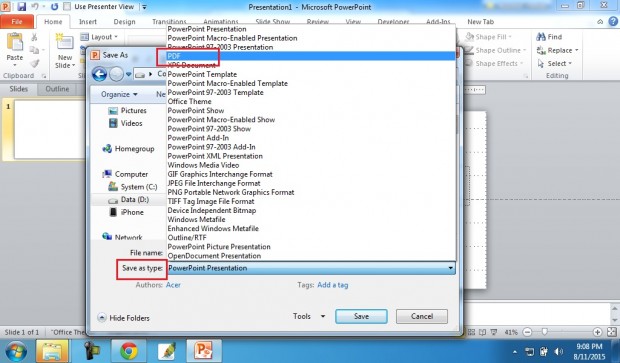The width and height of the screenshot is (620, 363).
Task: Open File Explorer from the taskbar
Action: click(52, 351)
